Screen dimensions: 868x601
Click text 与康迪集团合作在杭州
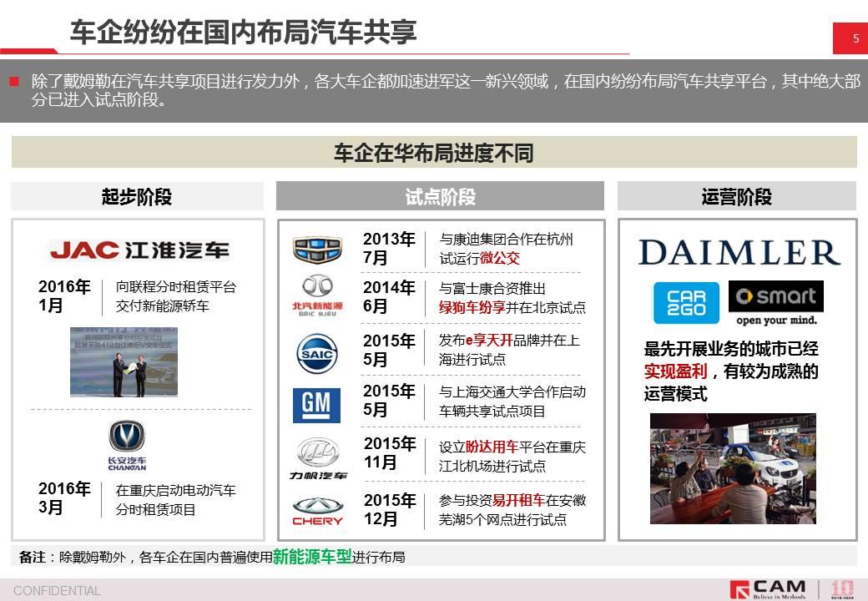tap(506, 239)
